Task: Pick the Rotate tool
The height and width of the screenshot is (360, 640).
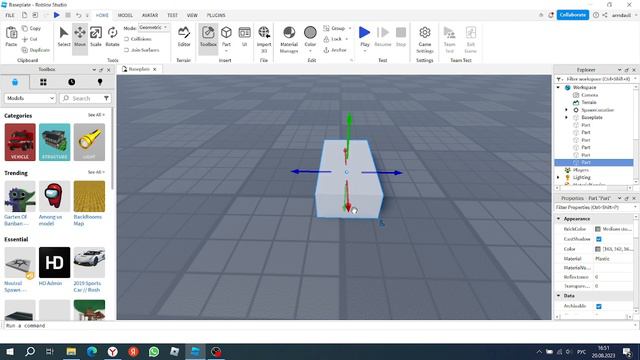Action: point(112,37)
